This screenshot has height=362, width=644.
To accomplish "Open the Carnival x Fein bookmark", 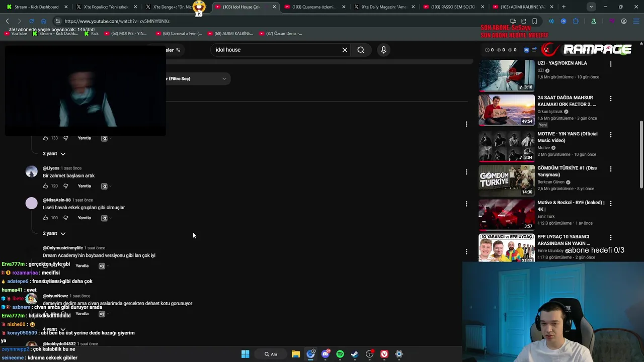I will [x=179, y=34].
